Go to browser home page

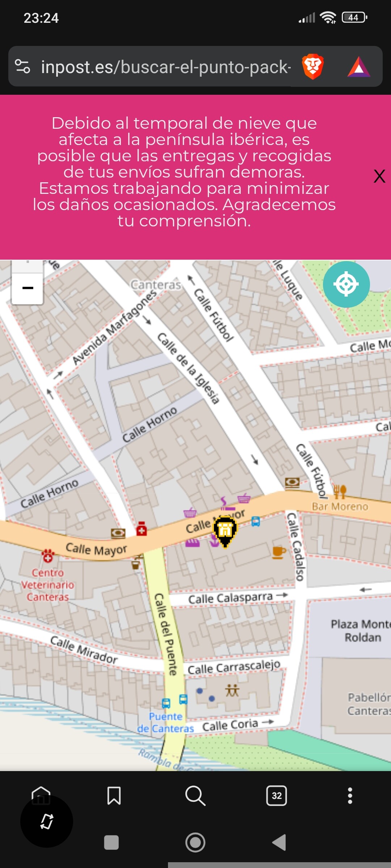[x=41, y=795]
